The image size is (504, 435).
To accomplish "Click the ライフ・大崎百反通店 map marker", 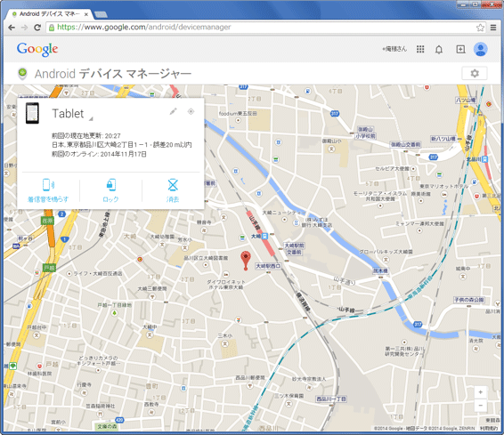I will (69, 273).
